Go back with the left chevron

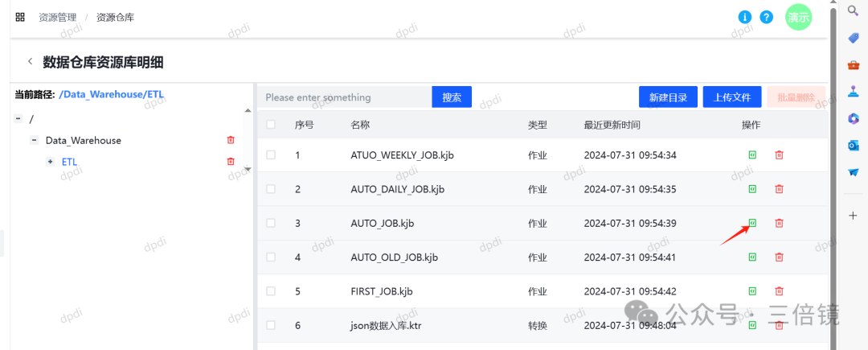(x=31, y=61)
